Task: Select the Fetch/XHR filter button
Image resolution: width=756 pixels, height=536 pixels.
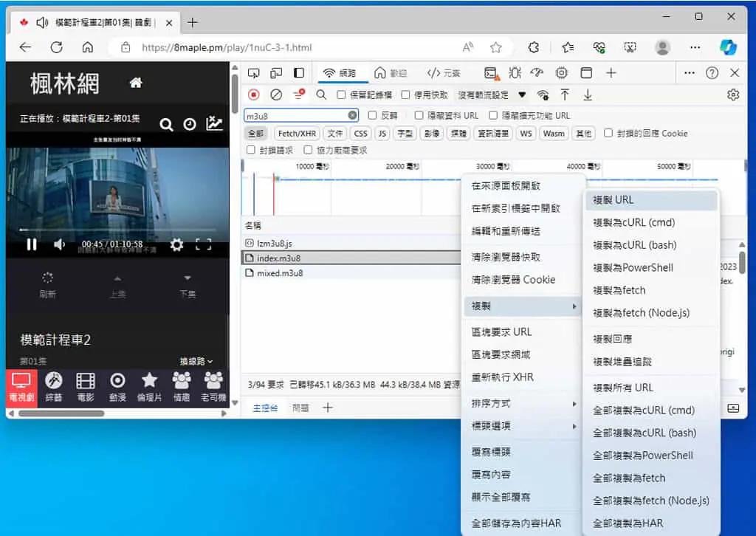Action: pyautogui.click(x=297, y=134)
